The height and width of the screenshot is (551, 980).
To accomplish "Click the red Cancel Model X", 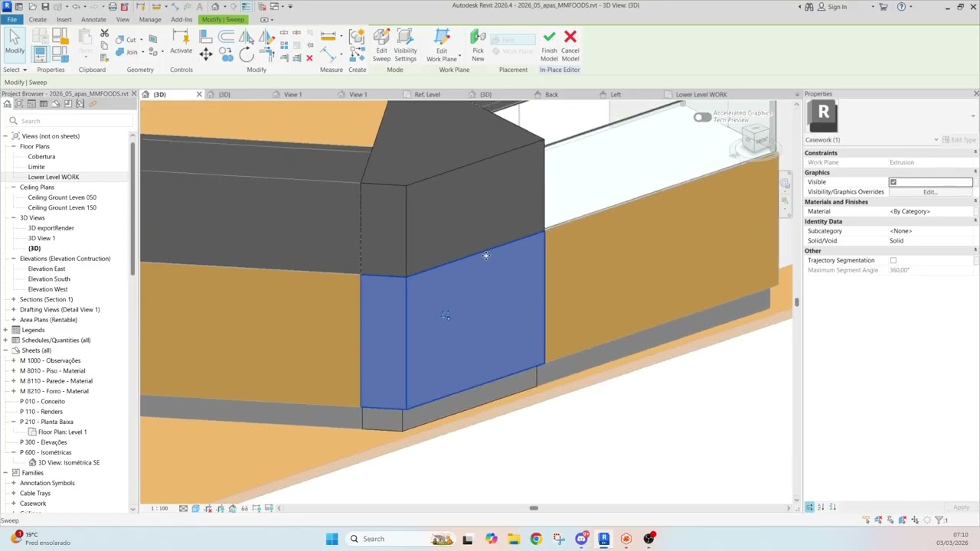I will [570, 37].
